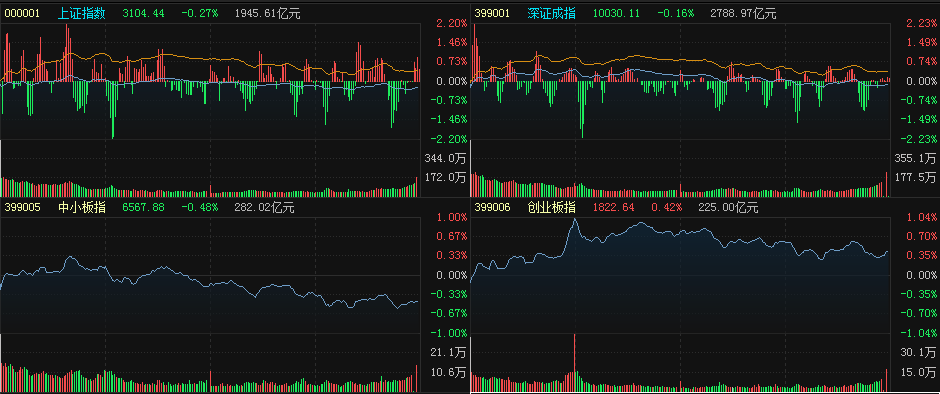Select the 6567.88 index value
Image resolution: width=940 pixels, height=394 pixels.
(143, 207)
